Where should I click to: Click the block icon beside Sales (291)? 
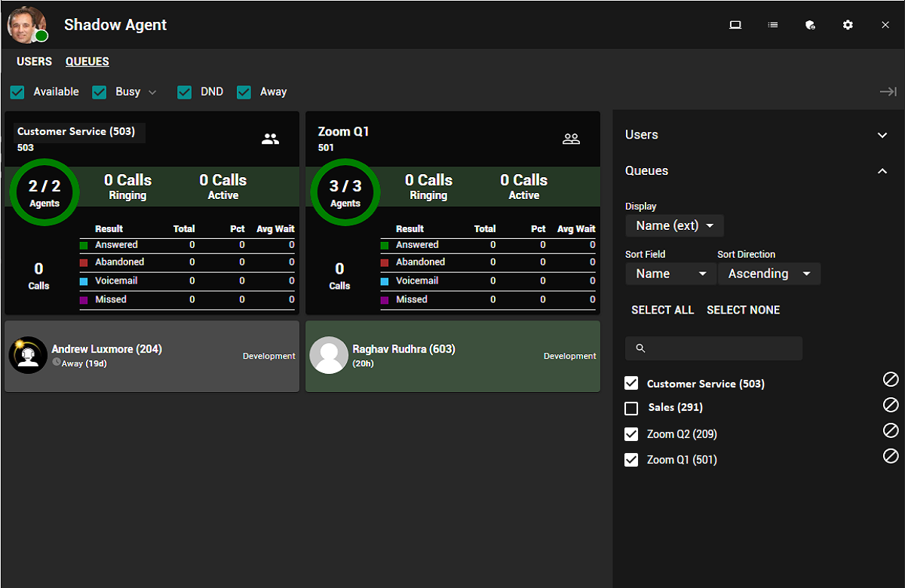[x=891, y=406]
